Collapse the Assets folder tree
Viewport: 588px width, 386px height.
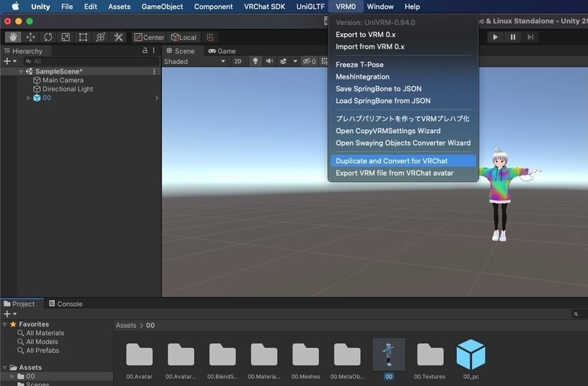[4, 367]
